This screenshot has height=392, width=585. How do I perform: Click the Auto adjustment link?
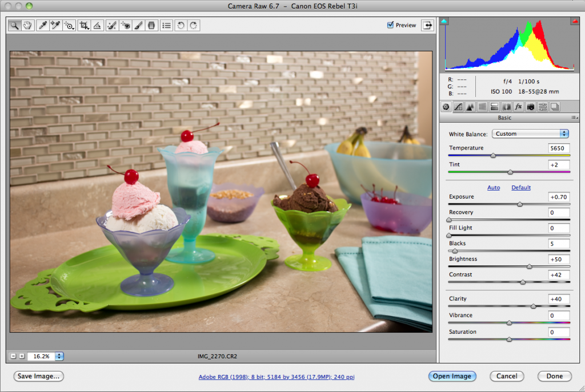(x=494, y=187)
